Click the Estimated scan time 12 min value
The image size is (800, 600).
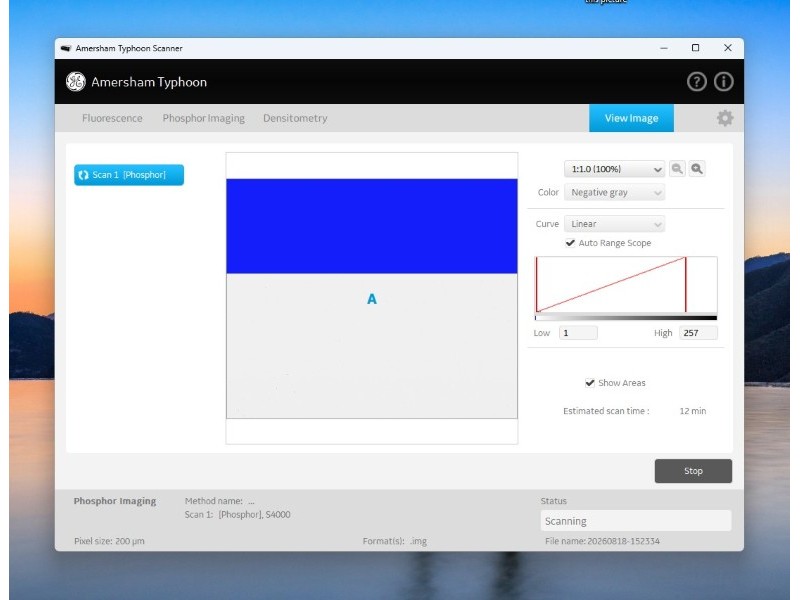pos(693,411)
